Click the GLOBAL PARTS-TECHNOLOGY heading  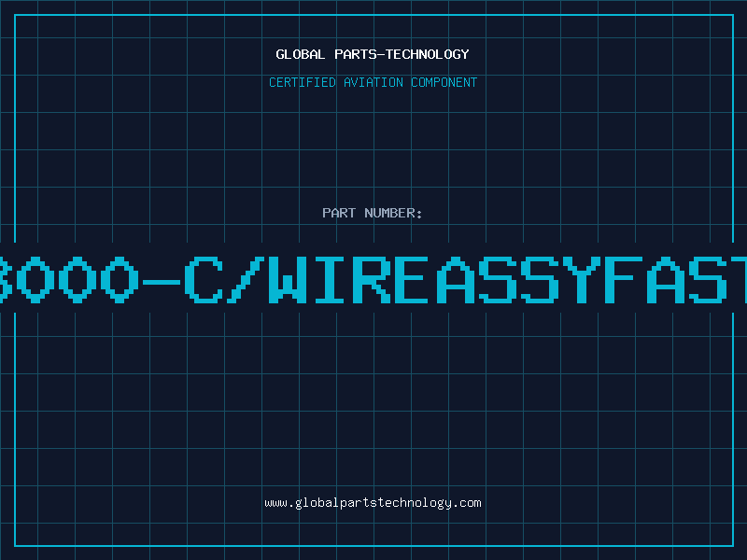373,54
